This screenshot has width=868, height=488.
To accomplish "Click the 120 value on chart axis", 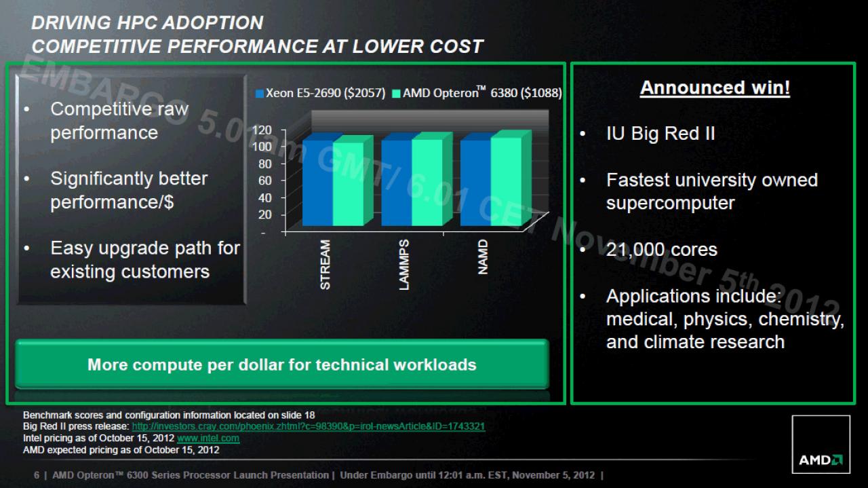I will [x=262, y=130].
